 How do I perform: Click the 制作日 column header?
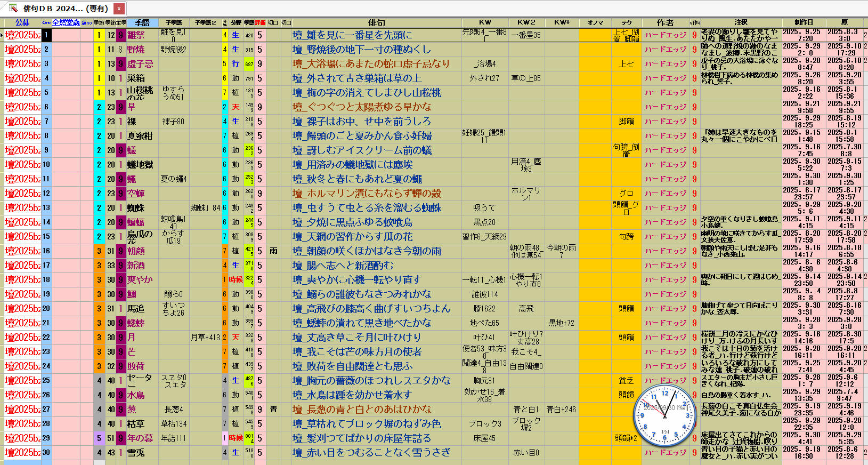804,23
